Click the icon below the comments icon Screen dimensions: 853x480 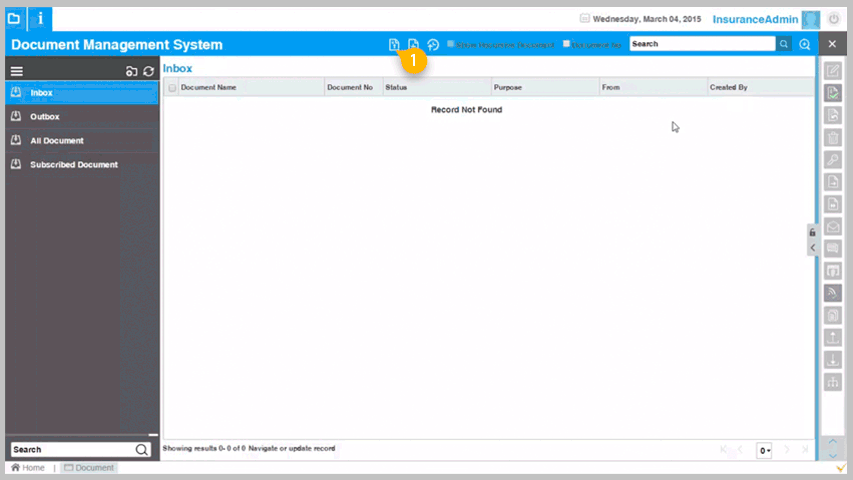coord(833,271)
